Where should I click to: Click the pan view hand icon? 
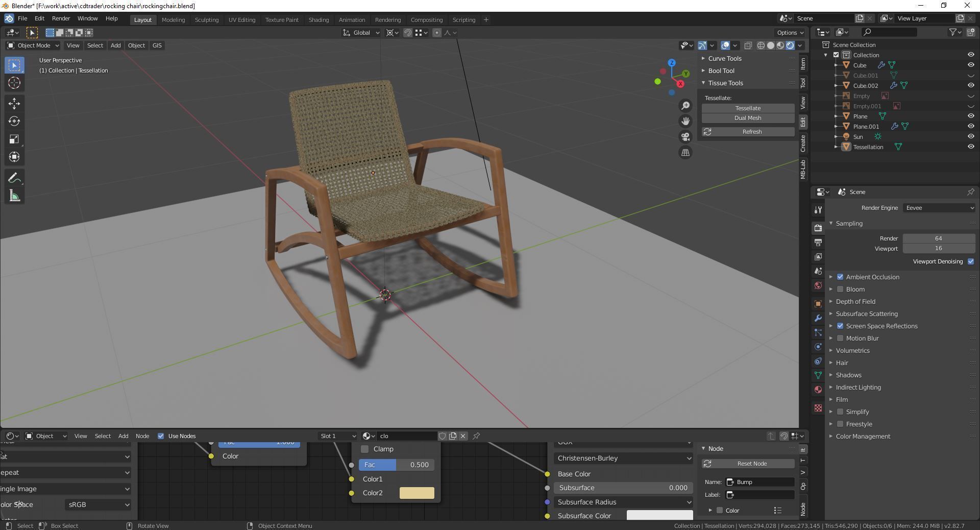685,121
